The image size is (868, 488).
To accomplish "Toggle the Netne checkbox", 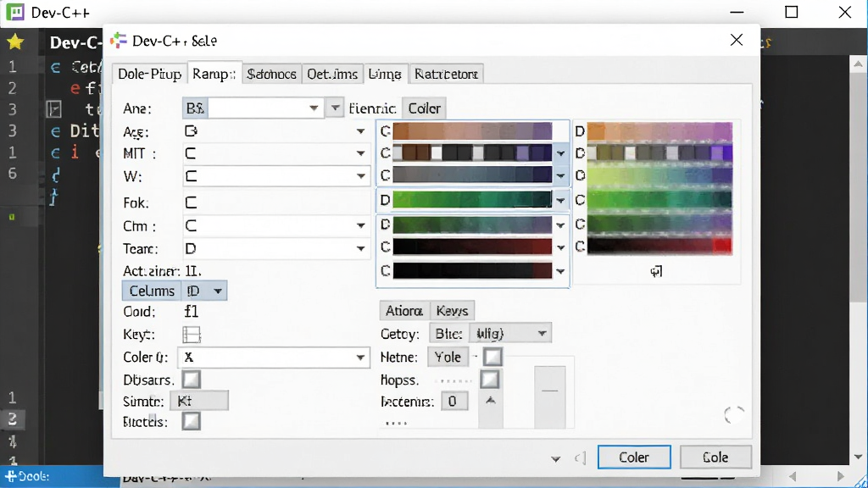I will point(492,357).
